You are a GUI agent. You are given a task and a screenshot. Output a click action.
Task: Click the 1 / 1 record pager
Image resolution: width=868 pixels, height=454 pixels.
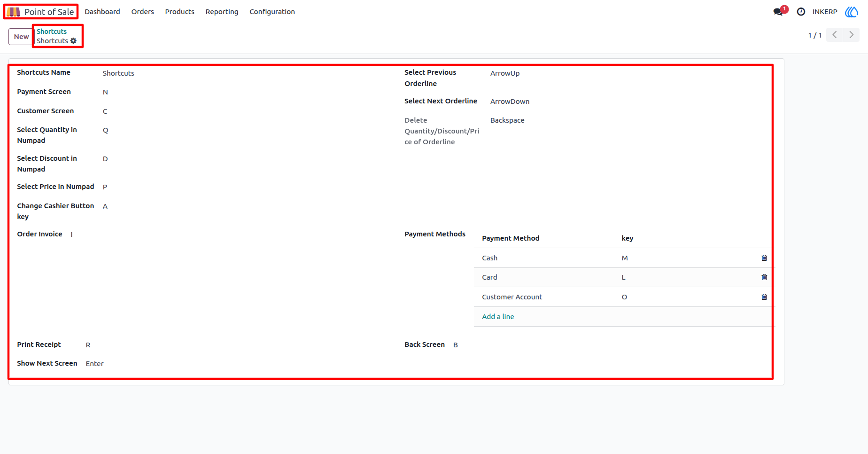(815, 35)
